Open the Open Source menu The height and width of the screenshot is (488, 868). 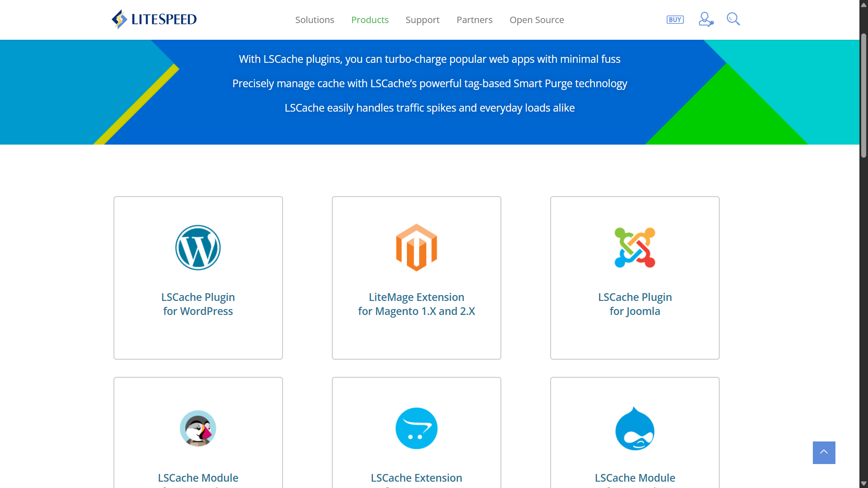point(537,20)
